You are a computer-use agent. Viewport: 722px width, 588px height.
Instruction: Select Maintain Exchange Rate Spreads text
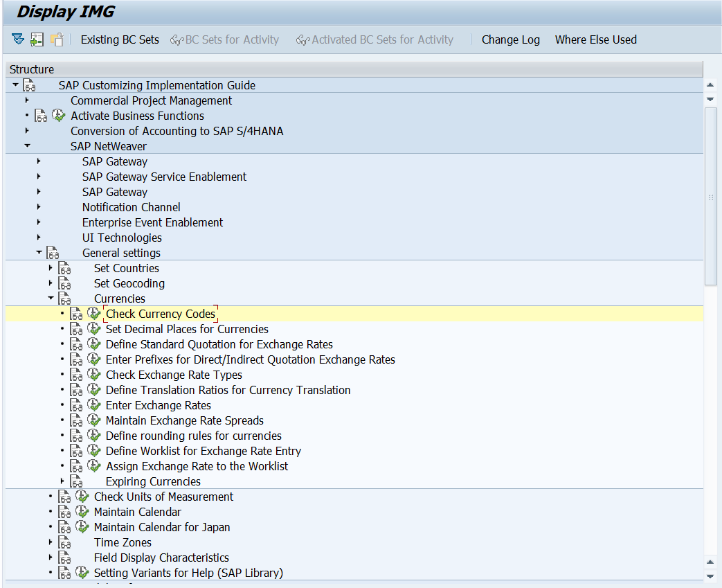(185, 420)
